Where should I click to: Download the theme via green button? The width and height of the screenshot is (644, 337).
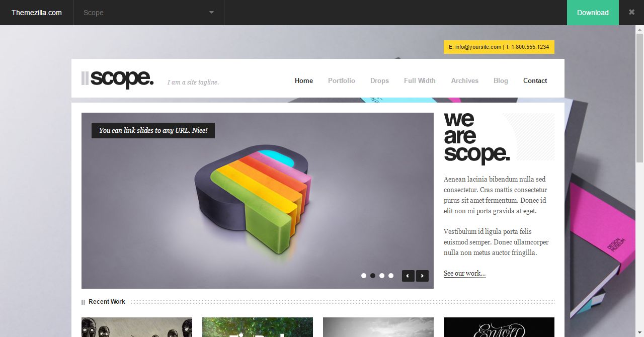click(x=593, y=13)
